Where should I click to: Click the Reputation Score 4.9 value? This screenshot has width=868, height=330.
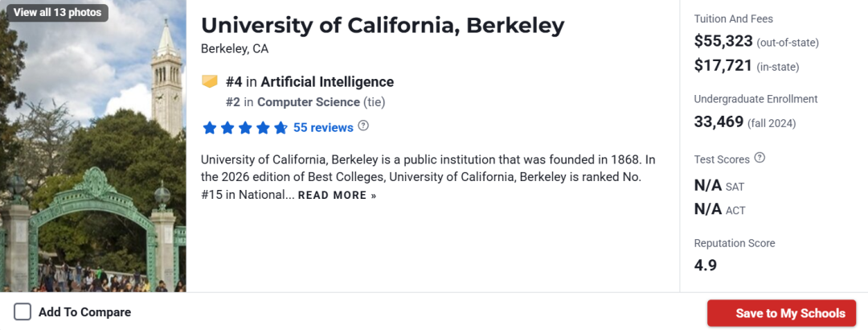tap(706, 265)
